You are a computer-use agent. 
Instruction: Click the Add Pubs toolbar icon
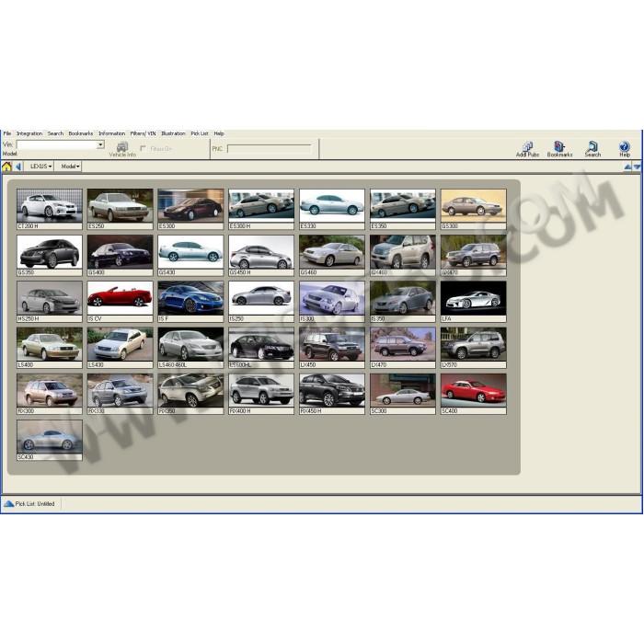tap(527, 149)
